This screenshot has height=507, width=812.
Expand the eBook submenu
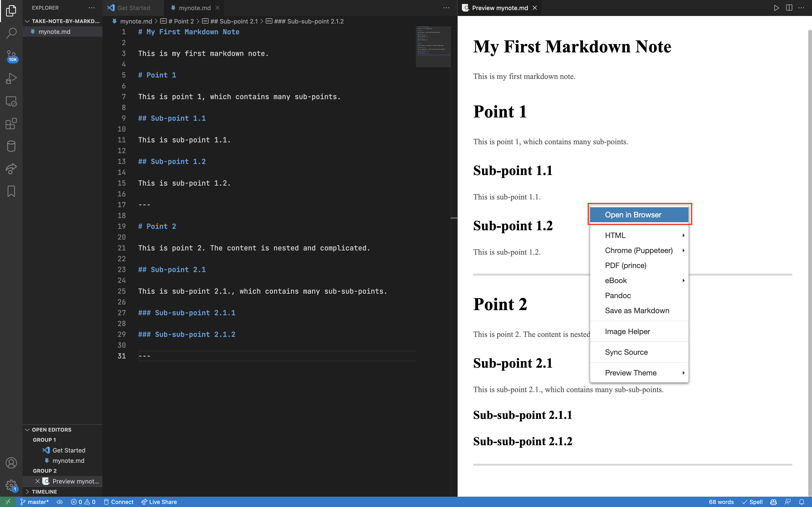[x=639, y=281]
